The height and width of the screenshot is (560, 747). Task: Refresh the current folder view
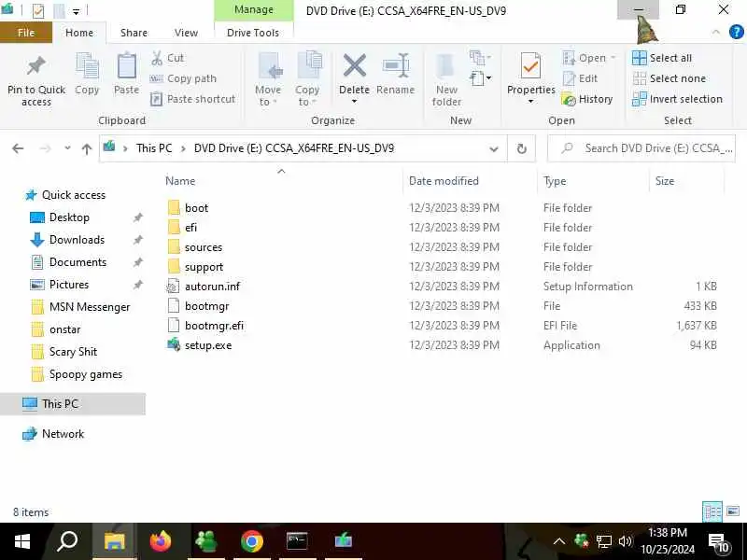point(522,149)
